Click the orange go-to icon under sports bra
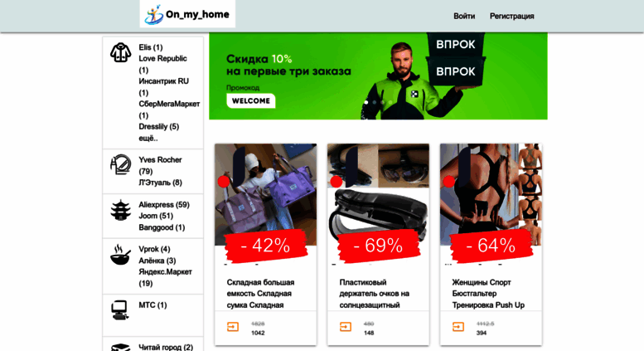 click(458, 327)
